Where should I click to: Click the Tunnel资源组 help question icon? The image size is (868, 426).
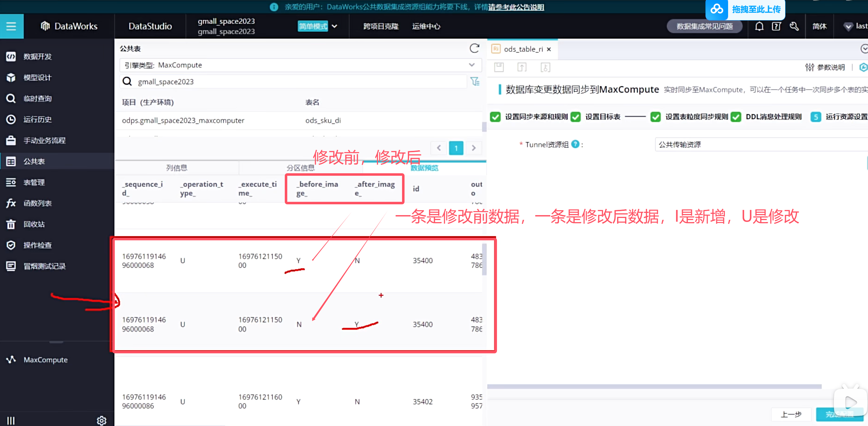click(x=575, y=144)
